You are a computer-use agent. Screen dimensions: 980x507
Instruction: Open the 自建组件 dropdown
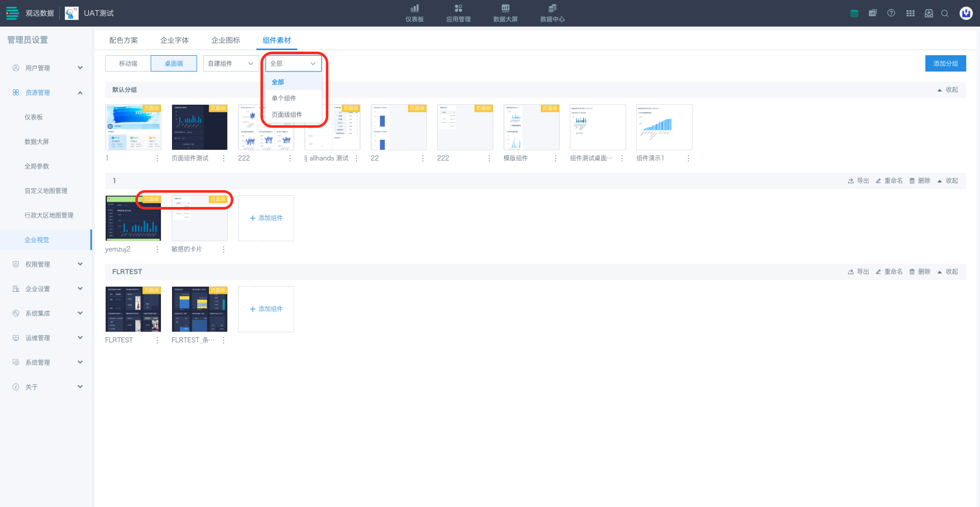pos(230,63)
